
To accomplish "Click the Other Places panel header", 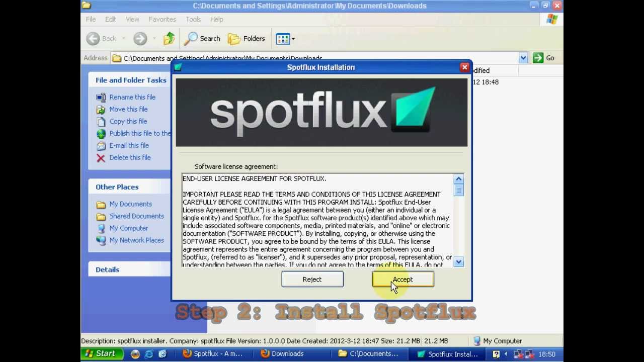I will click(129, 187).
